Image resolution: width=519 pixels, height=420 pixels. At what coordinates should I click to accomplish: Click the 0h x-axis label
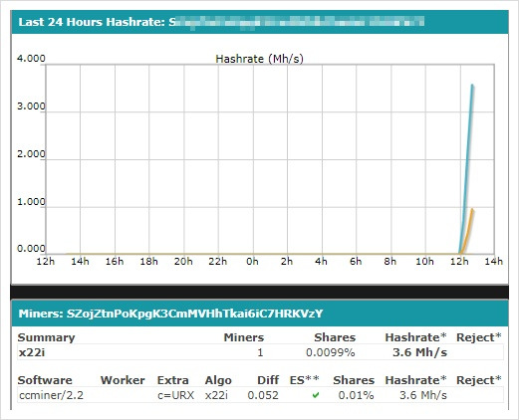252,262
